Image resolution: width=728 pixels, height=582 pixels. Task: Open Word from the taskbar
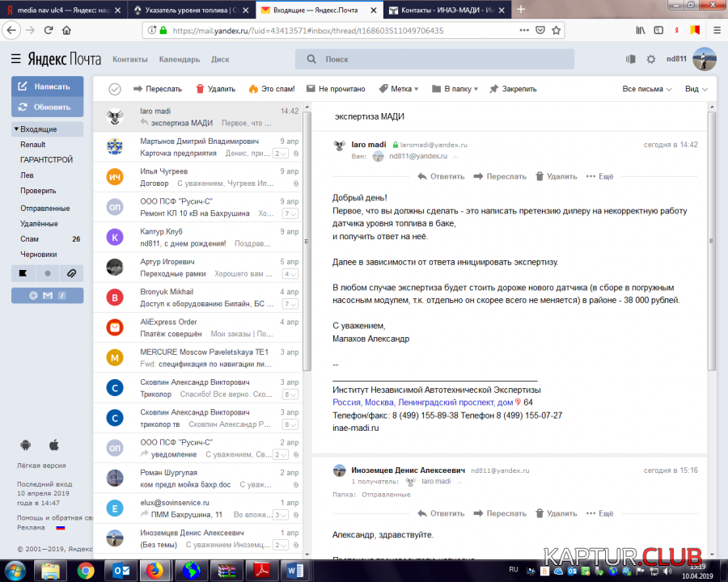point(294,571)
